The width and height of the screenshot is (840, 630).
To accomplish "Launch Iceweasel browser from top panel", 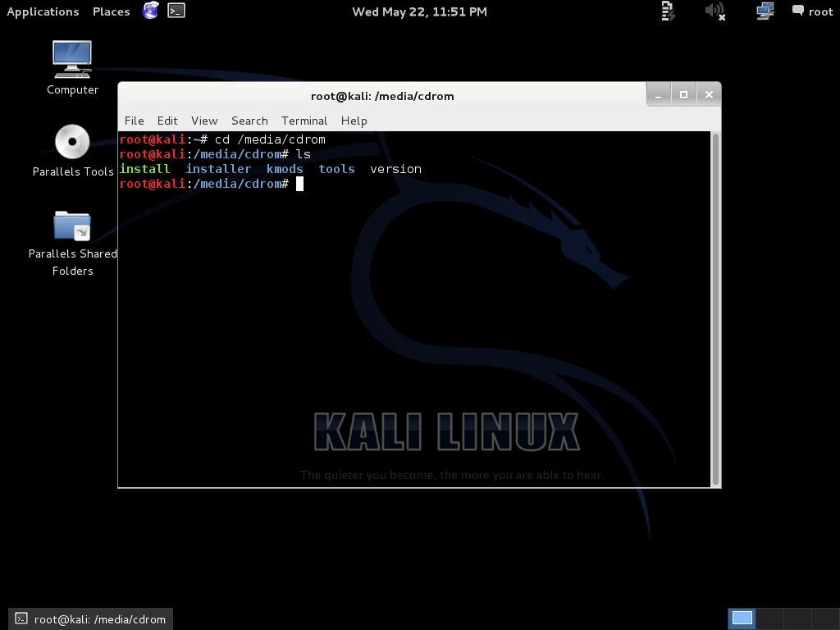I will tap(151, 10).
